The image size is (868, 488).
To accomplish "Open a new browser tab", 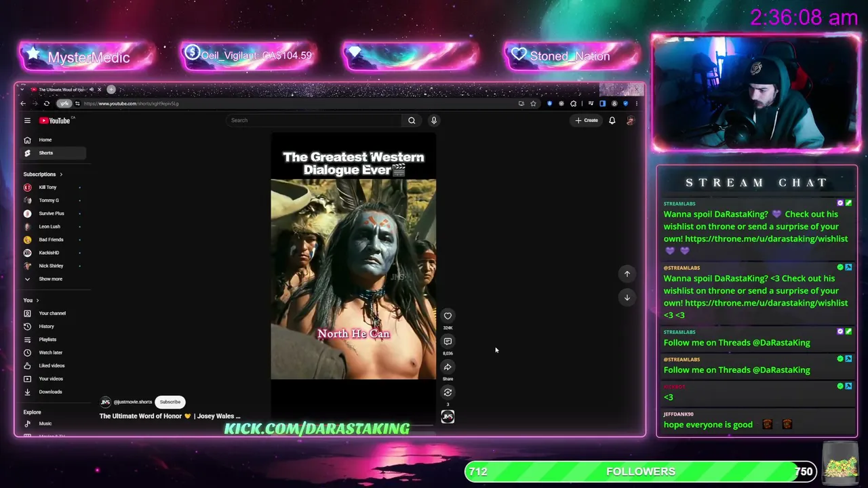I will click(111, 89).
